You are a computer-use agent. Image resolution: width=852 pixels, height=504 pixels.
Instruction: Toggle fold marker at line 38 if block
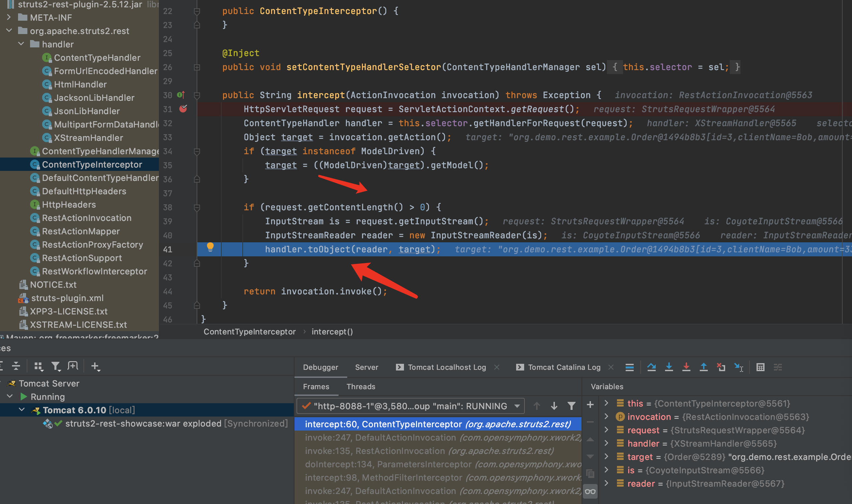(197, 207)
